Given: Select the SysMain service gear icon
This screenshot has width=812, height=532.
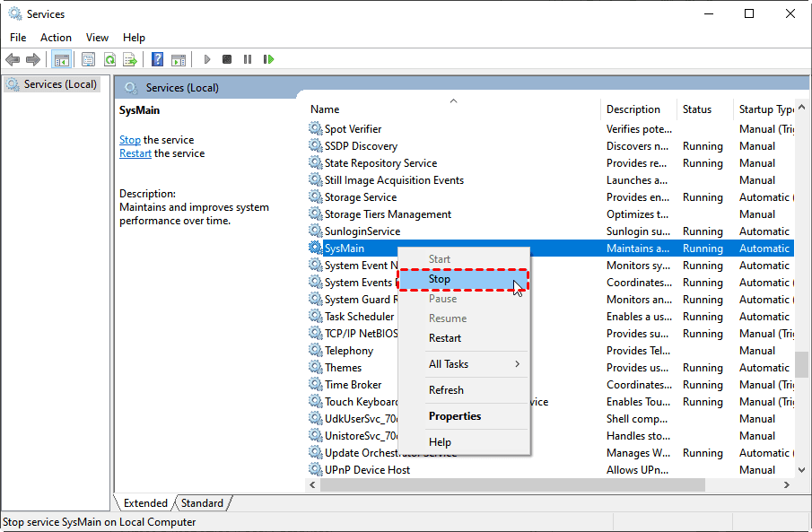Looking at the screenshot, I should pos(315,248).
